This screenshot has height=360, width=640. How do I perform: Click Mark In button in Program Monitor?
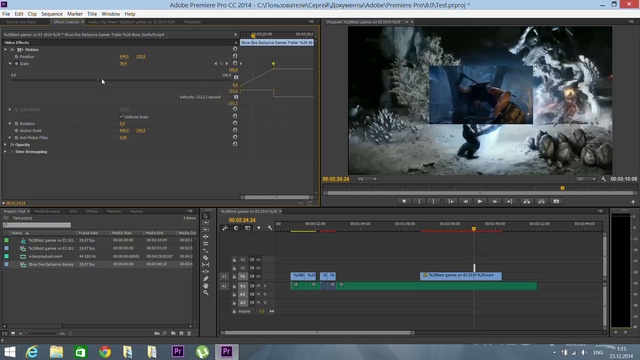(419, 201)
